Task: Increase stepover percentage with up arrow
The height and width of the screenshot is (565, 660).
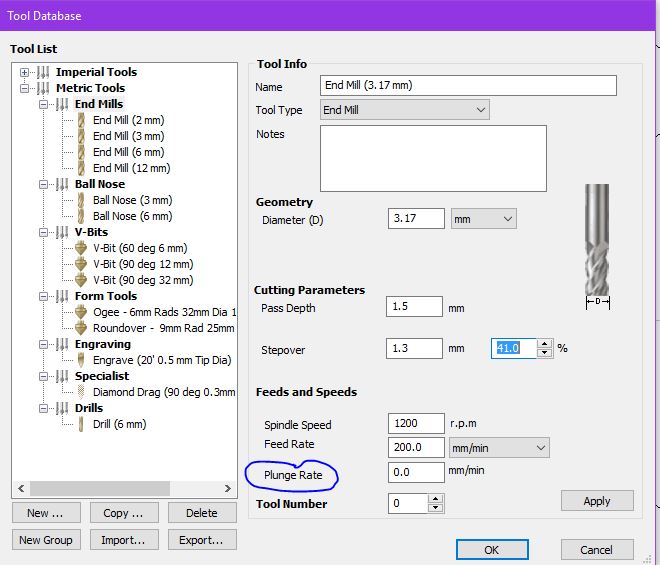Action: [x=545, y=344]
